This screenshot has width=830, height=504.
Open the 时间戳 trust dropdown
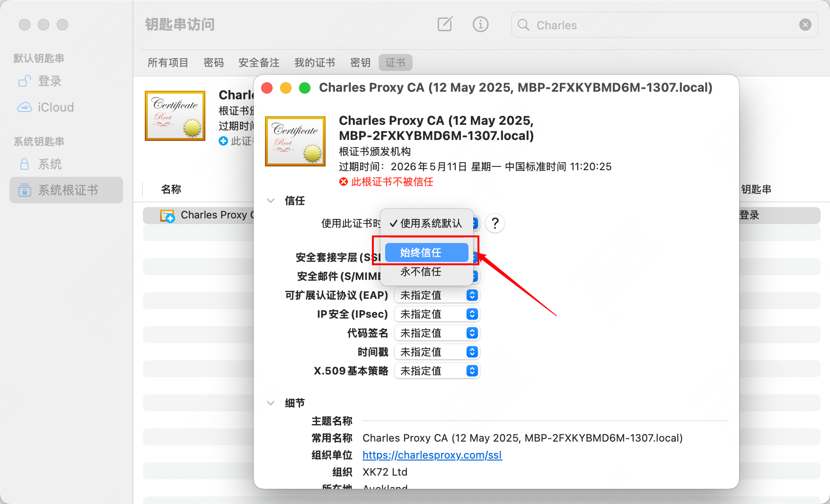(x=437, y=352)
